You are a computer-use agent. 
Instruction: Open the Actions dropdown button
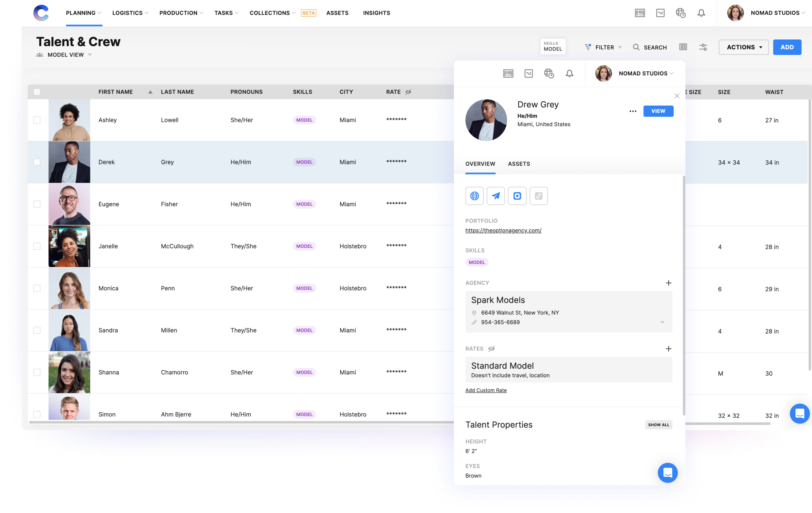click(743, 47)
